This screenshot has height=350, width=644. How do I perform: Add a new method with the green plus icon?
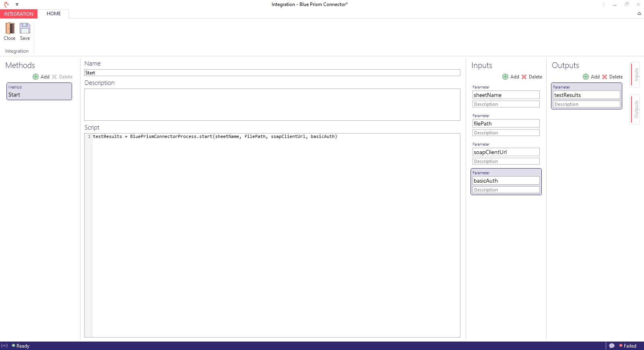coord(36,77)
